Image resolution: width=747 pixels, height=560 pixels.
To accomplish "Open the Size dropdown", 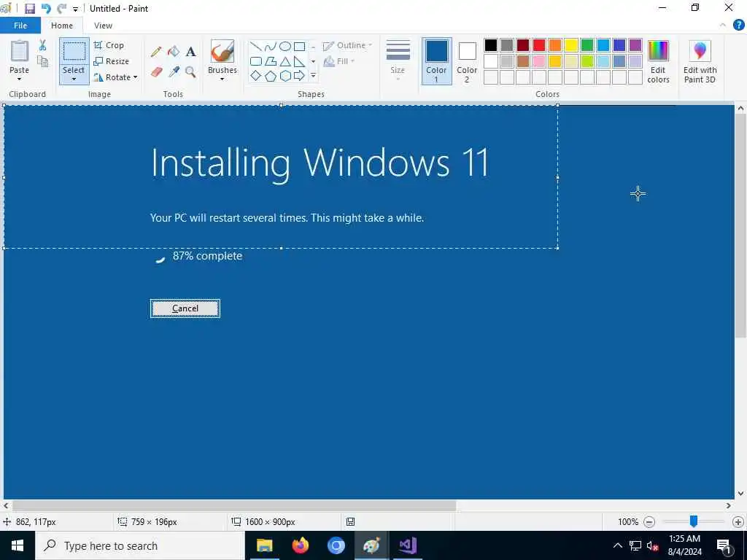I will pyautogui.click(x=398, y=61).
